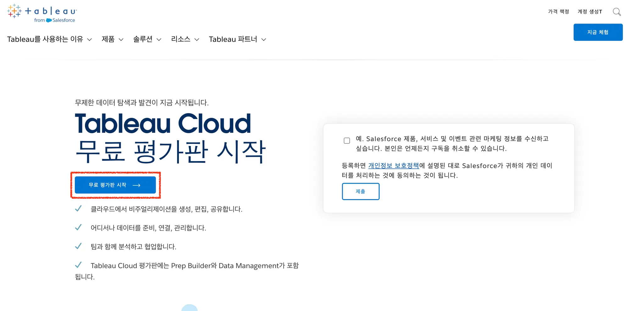Open the '제품' menu item
644x311 pixels.
point(108,39)
